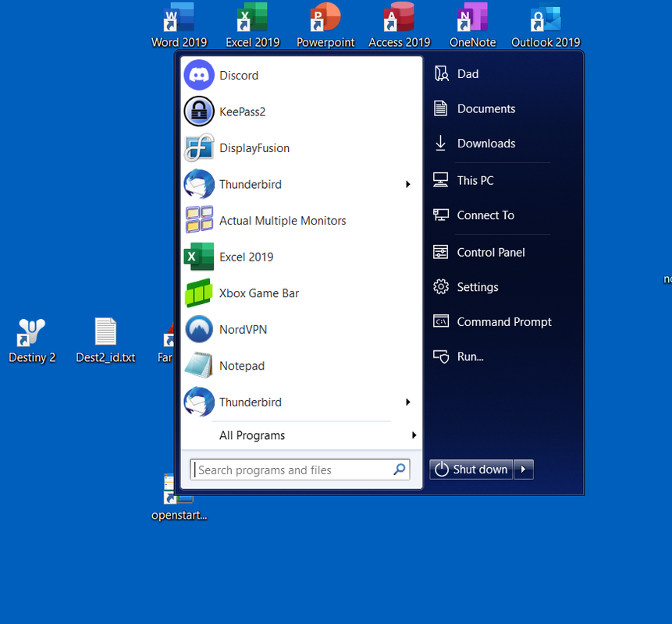The image size is (672, 624).
Task: Click the "Notepad" program name
Action: coord(242,366)
